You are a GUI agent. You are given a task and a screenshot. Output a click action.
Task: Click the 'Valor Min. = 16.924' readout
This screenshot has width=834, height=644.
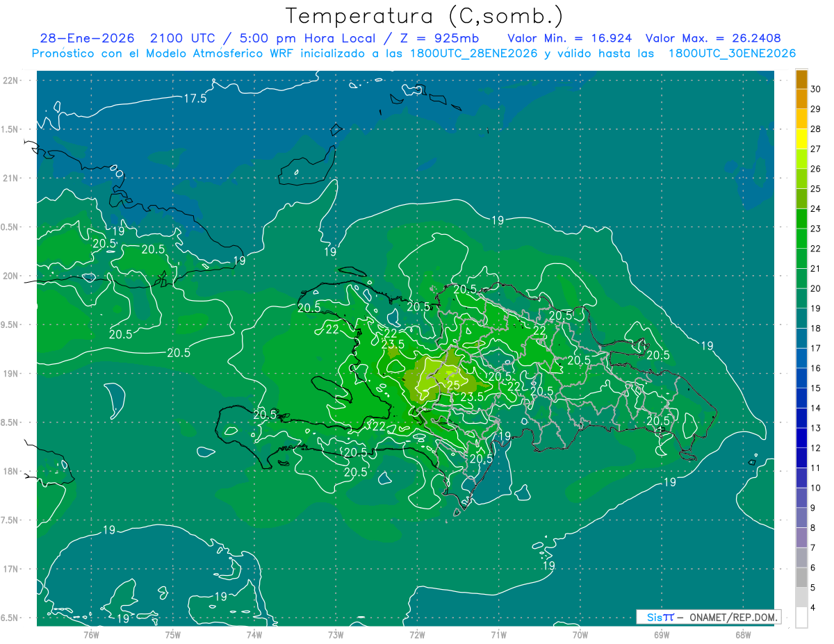(x=569, y=39)
